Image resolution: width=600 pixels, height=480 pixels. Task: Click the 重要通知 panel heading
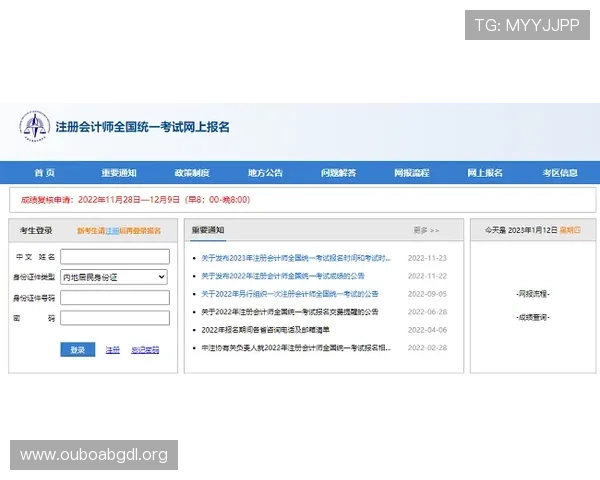point(208,230)
